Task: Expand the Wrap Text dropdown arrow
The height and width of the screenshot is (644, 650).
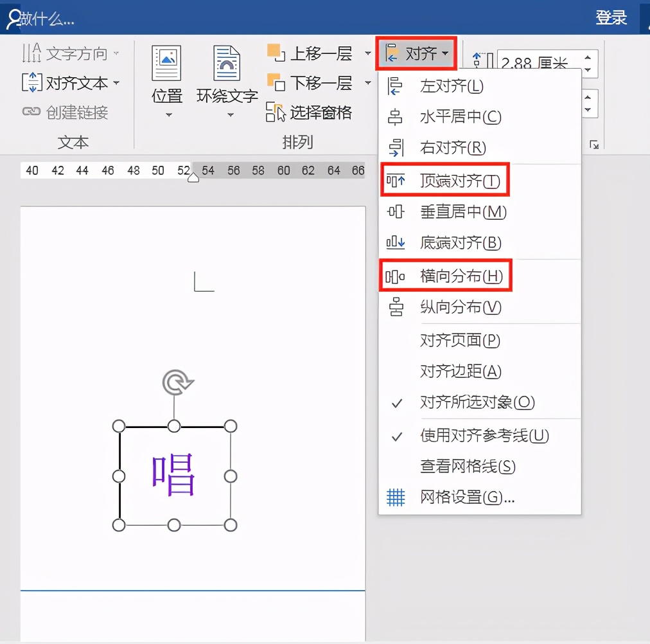Action: 231,115
